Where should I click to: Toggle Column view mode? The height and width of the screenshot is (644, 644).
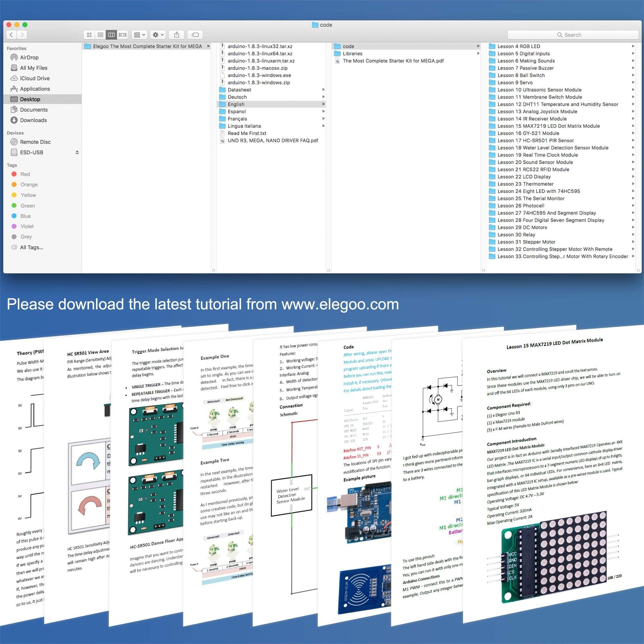[x=112, y=35]
